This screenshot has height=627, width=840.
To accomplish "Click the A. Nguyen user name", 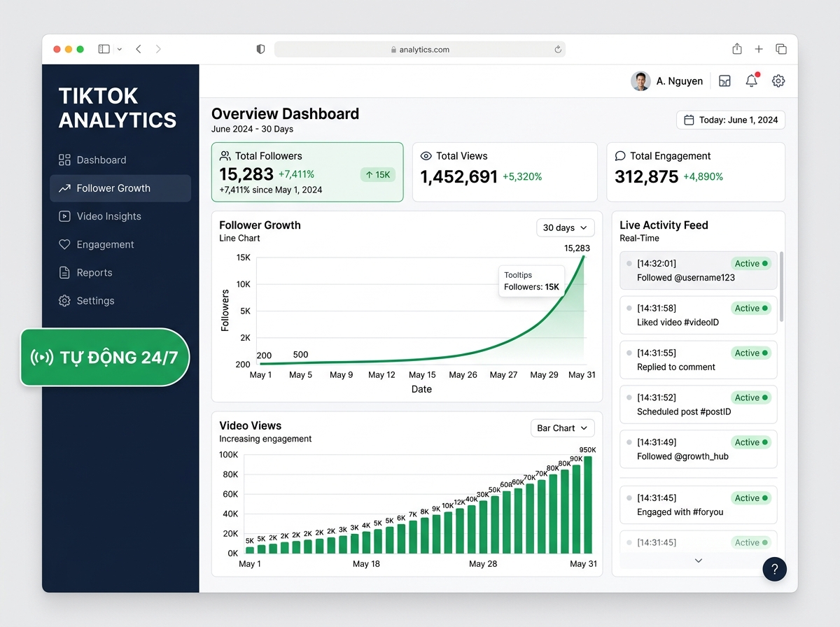I will click(680, 81).
